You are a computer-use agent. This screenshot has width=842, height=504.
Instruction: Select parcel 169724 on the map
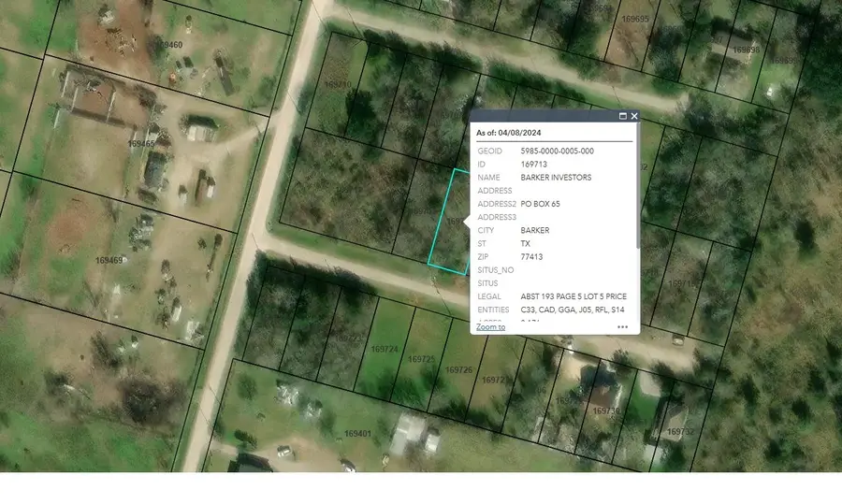(385, 349)
